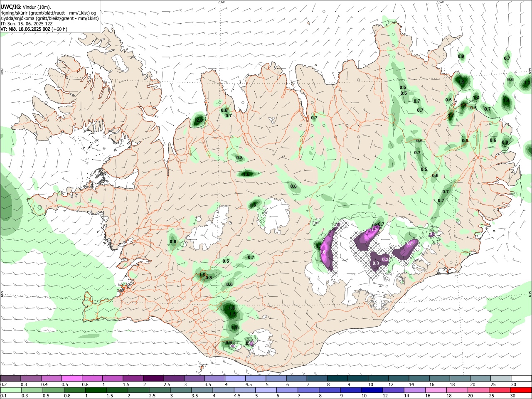Click the '15W' longitude label
532x399 pixels.
click(x=440, y=2)
